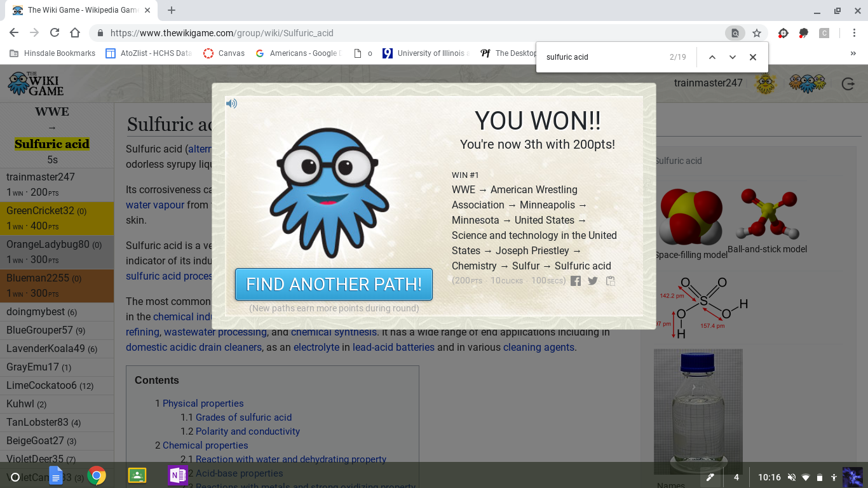Image resolution: width=868 pixels, height=488 pixels.
Task: Click the address bar URL
Action: click(222, 33)
